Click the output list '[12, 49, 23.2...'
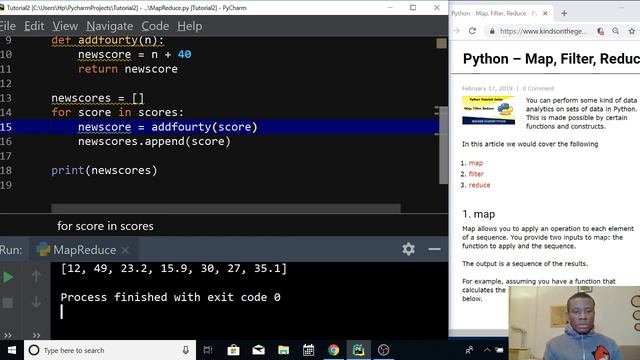Screen dimensions: 640x360 [173, 269]
